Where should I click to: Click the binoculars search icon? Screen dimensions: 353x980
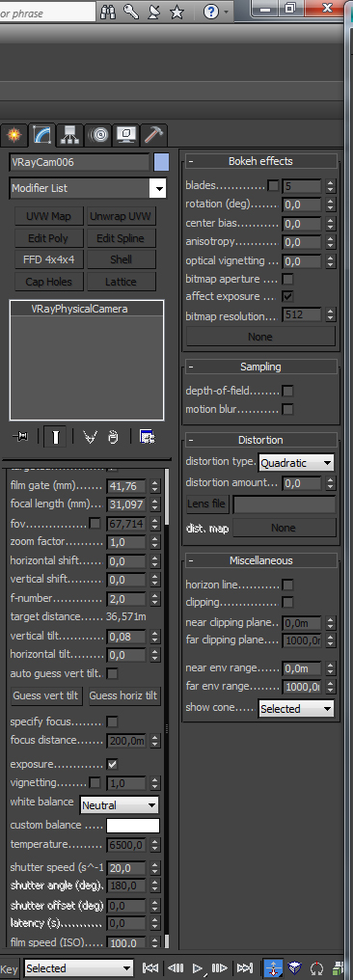109,12
